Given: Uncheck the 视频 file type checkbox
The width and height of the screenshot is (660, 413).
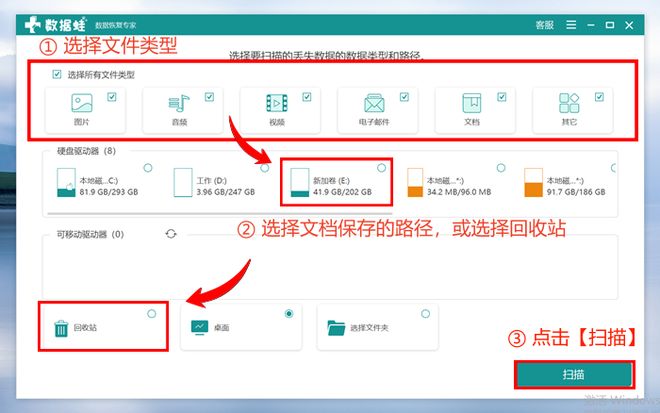Looking at the screenshot, I should click(307, 97).
